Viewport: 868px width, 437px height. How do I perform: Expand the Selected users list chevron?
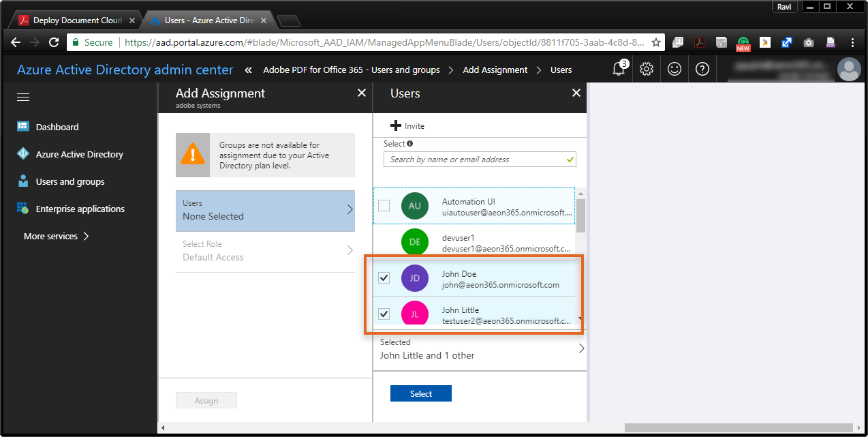(580, 348)
